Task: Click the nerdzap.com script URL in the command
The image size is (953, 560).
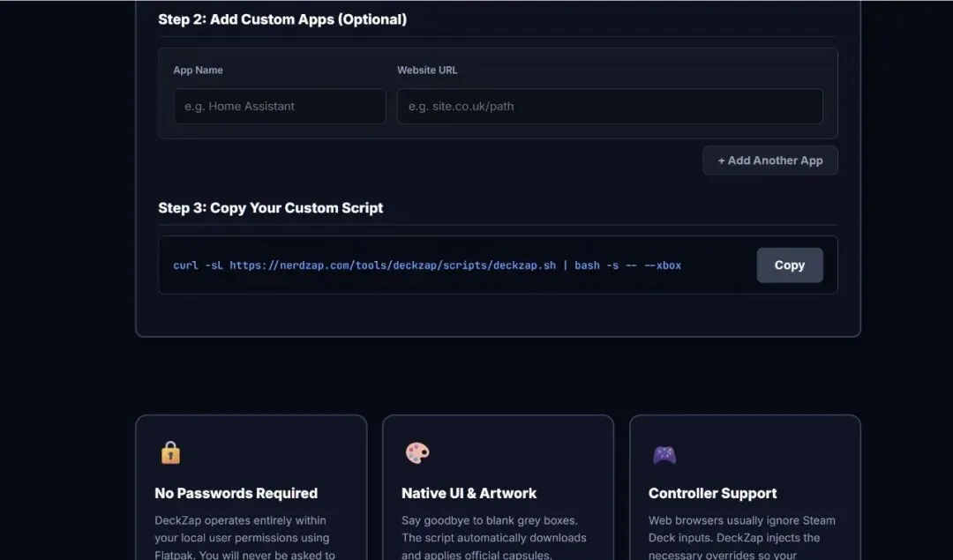Action: [393, 265]
